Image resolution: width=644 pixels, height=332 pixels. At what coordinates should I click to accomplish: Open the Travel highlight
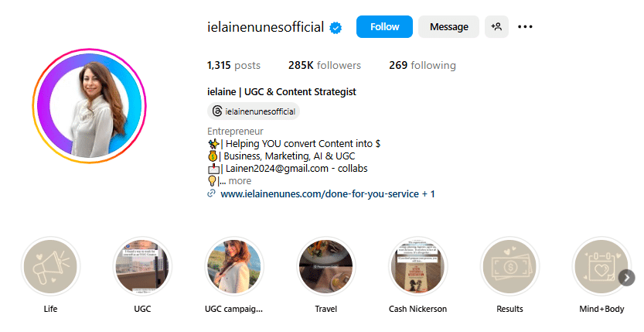(x=325, y=267)
